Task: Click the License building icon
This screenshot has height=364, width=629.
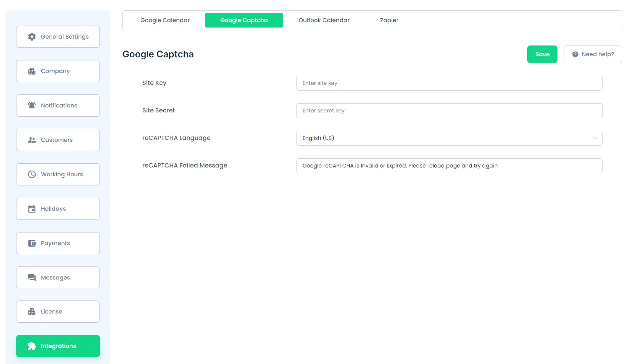Action: (x=32, y=312)
